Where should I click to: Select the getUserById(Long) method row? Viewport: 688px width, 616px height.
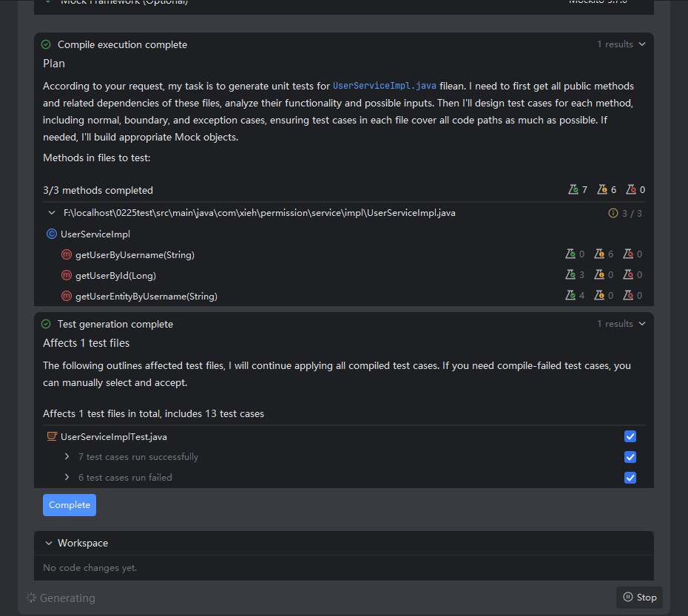(x=115, y=276)
